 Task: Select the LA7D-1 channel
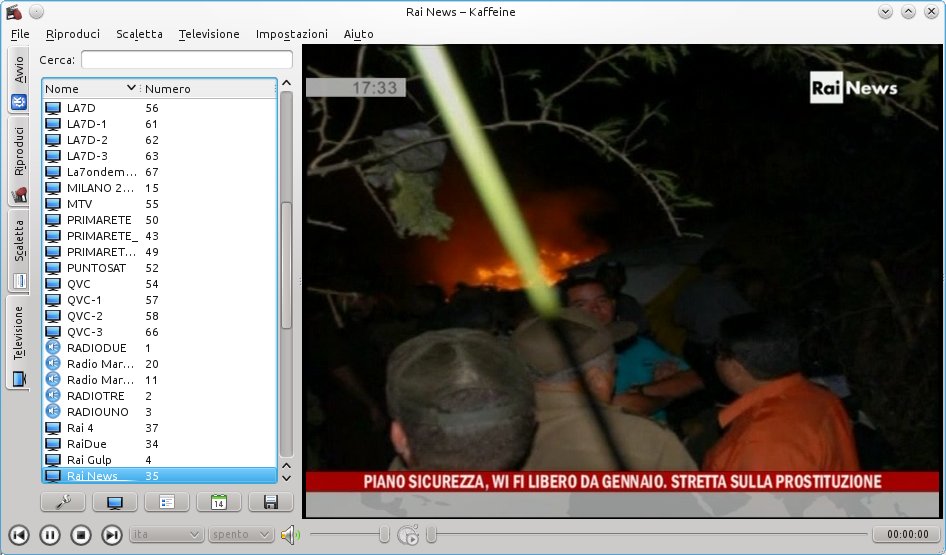coord(159,124)
